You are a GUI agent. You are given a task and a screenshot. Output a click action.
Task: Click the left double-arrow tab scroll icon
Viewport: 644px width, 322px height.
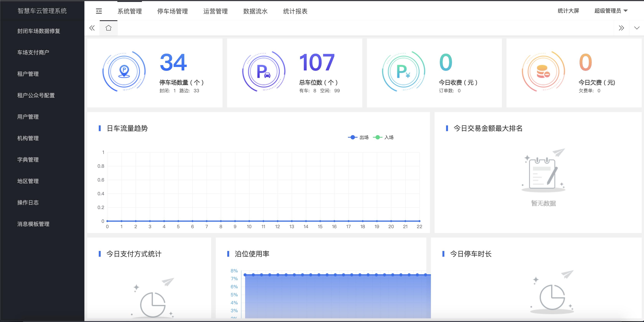pyautogui.click(x=92, y=28)
